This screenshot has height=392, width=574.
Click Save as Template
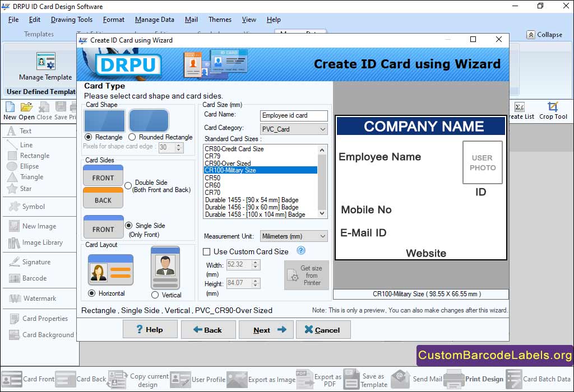pyautogui.click(x=365, y=380)
